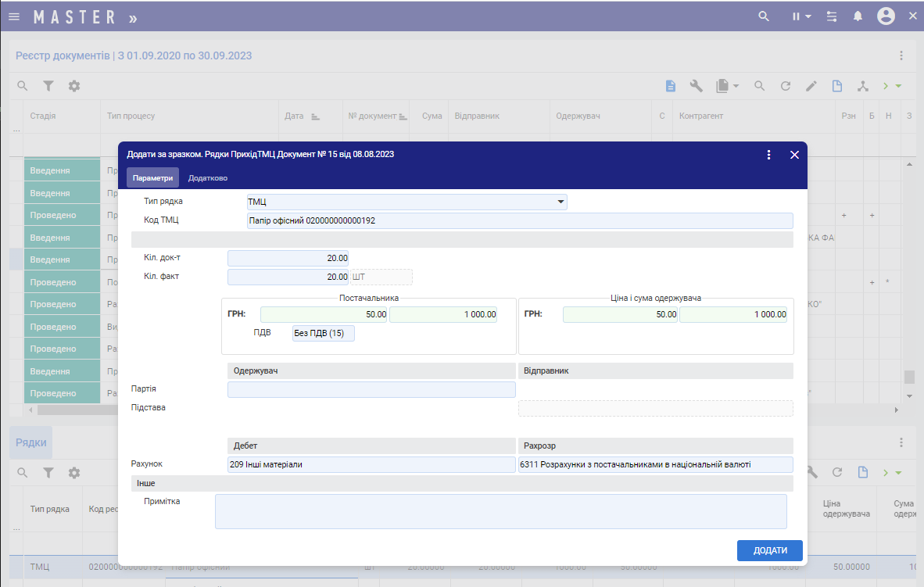Switch to the Додатково tab

tap(208, 178)
